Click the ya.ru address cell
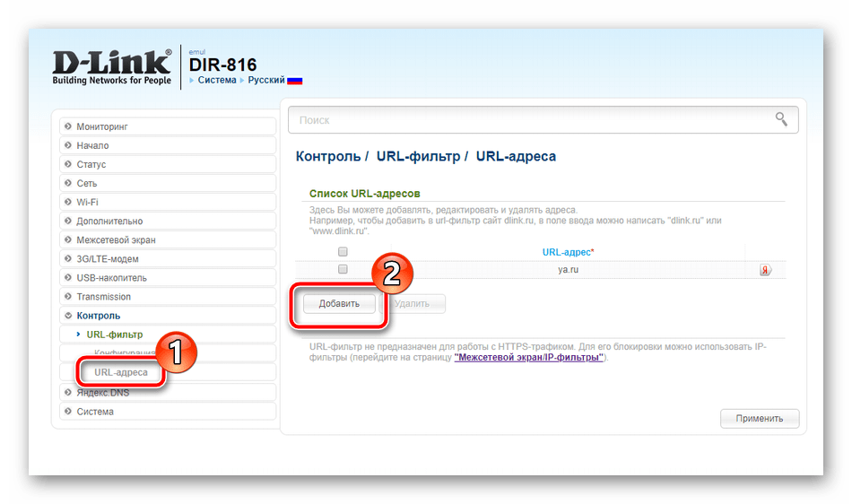The height and width of the screenshot is (504, 852). tap(568, 269)
